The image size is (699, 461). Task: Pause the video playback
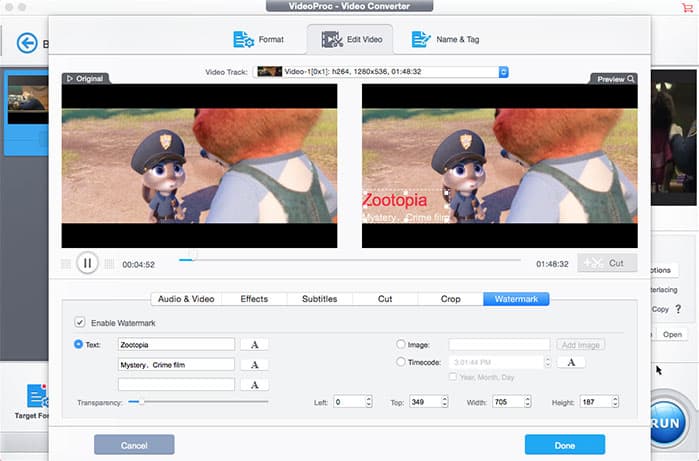87,263
